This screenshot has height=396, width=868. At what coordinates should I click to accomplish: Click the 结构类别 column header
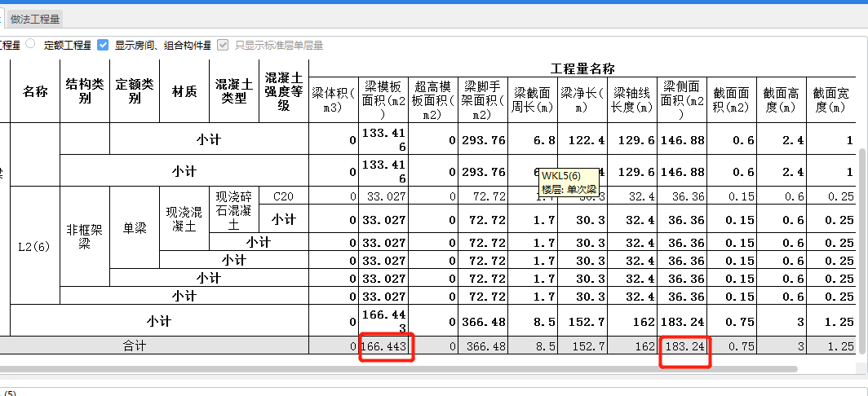point(85,91)
